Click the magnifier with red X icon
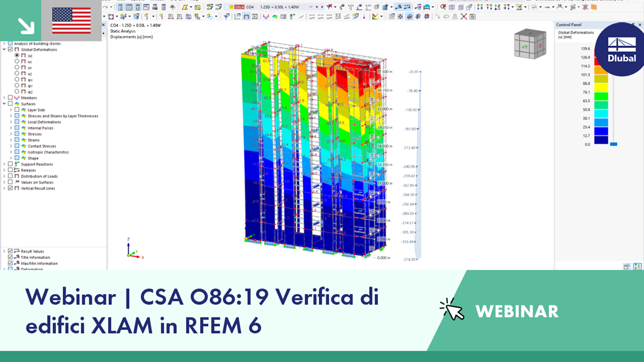Image resolution: width=644 pixels, height=362 pixels. pos(443,7)
